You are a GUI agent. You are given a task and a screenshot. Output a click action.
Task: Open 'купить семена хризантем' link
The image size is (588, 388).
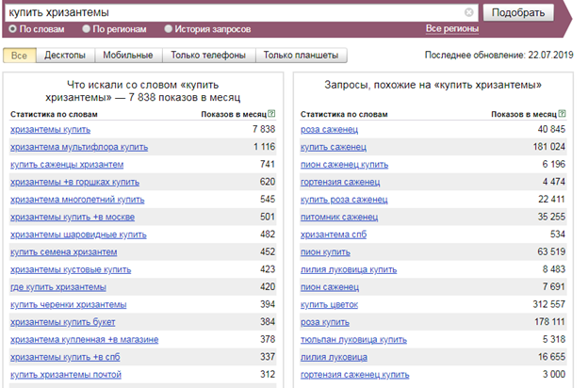tap(63, 252)
